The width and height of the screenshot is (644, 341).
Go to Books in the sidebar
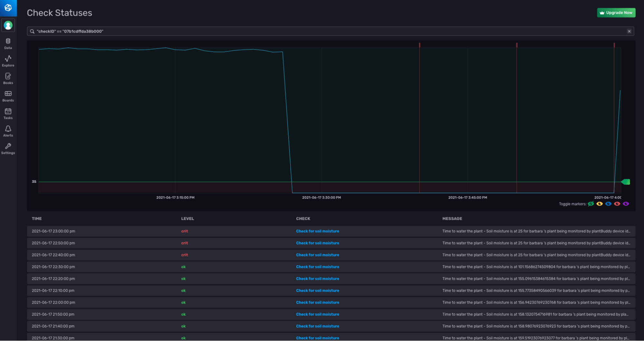(x=8, y=78)
